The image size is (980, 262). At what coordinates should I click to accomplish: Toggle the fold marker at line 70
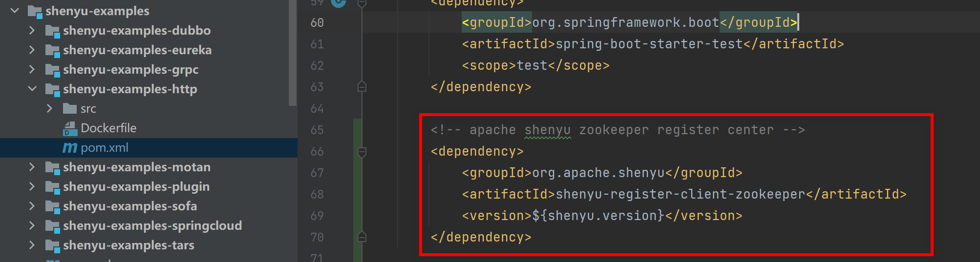click(x=362, y=237)
